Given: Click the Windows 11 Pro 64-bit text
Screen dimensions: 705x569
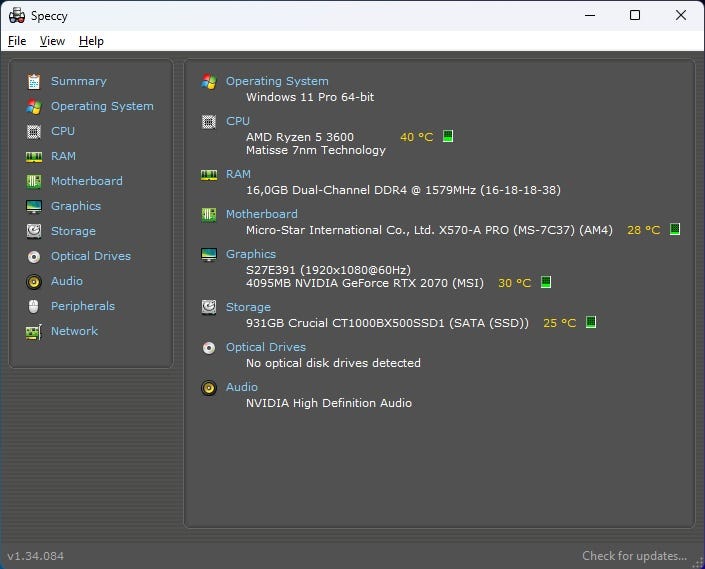Looking at the screenshot, I should (310, 98).
